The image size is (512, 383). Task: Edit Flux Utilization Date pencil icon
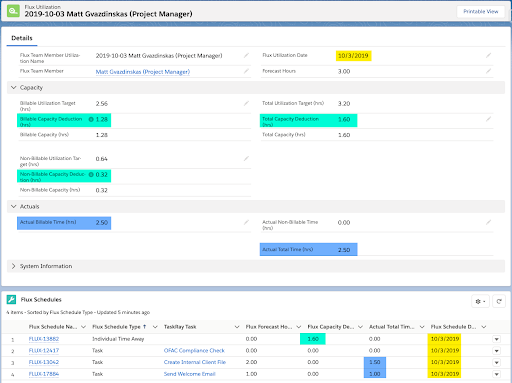point(488,55)
